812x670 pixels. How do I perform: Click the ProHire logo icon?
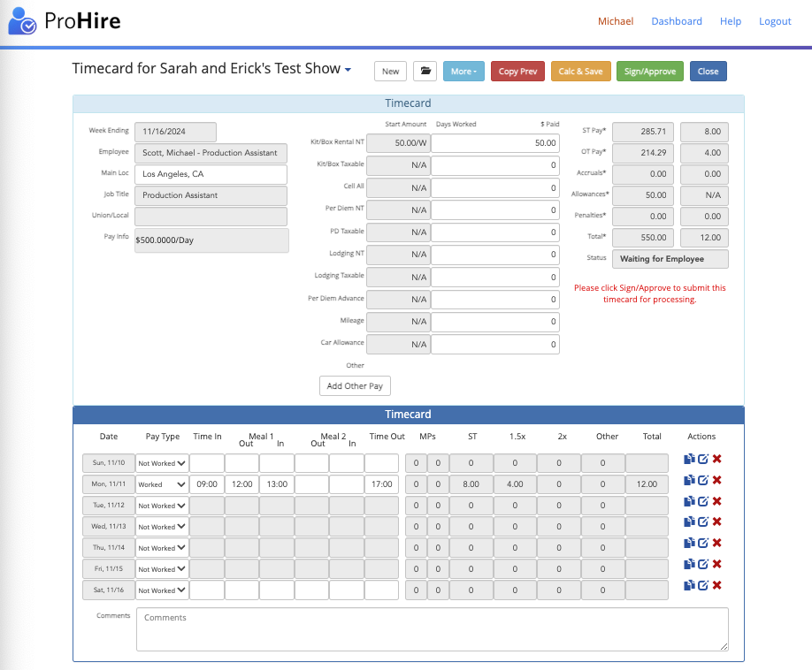[22, 20]
